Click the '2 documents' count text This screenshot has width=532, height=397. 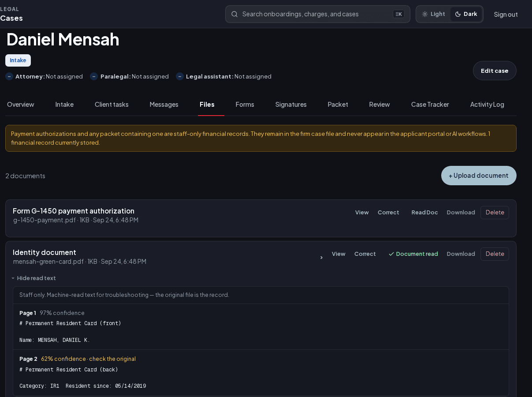(25, 176)
